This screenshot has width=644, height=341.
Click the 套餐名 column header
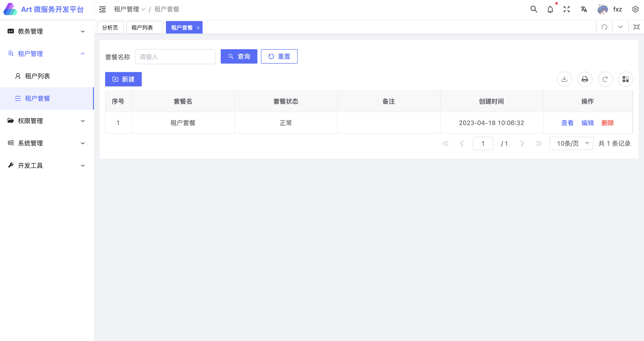pyautogui.click(x=183, y=101)
